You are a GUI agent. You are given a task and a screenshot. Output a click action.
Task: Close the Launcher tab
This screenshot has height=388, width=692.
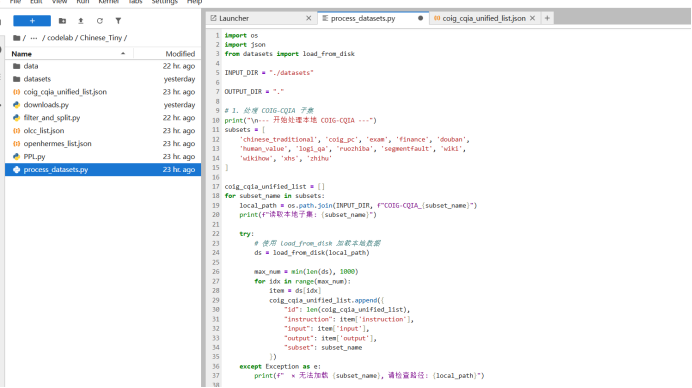(x=308, y=18)
